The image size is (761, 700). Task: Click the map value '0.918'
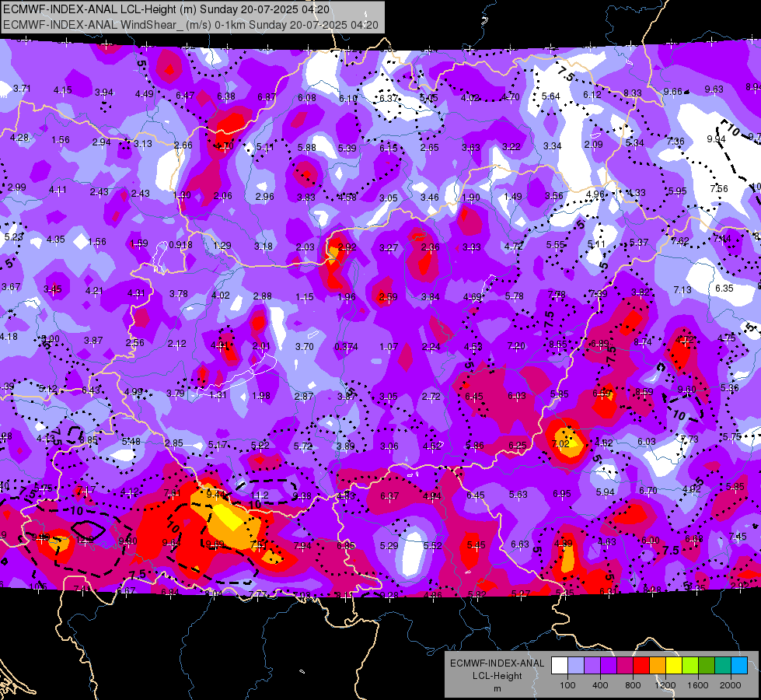(180, 245)
